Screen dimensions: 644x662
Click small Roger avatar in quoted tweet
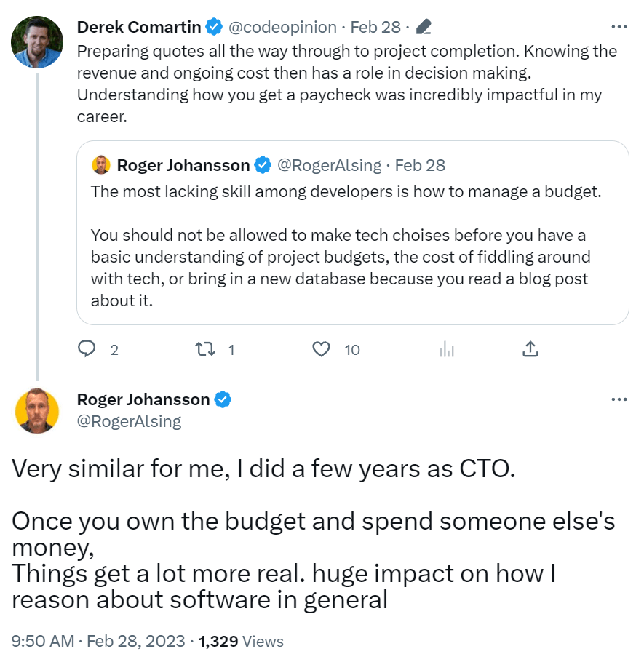point(101,165)
